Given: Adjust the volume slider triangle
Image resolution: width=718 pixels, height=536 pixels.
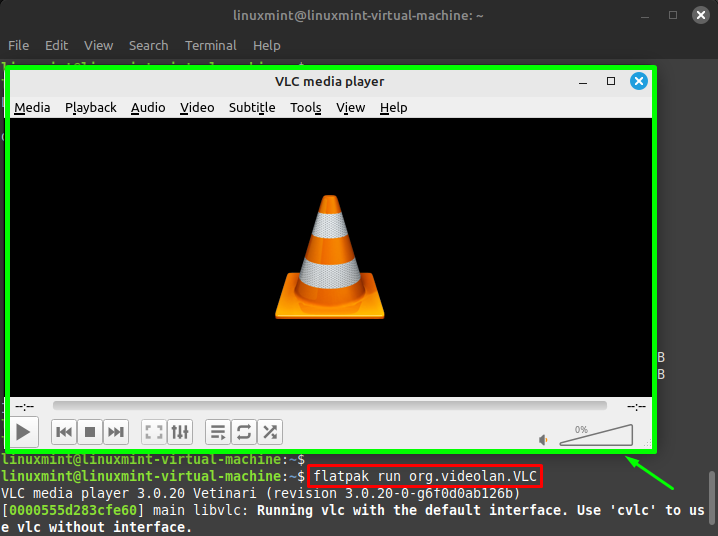Looking at the screenshot, I should 596,435.
